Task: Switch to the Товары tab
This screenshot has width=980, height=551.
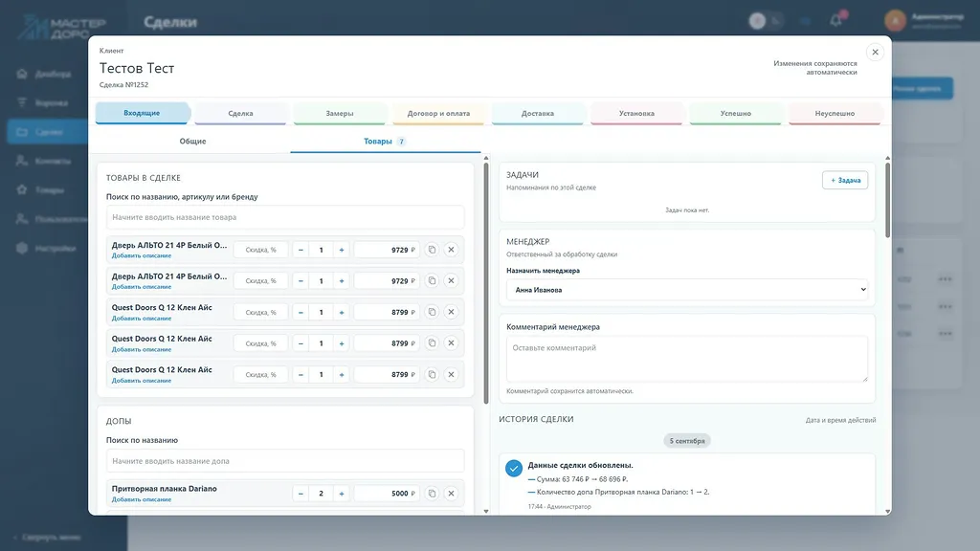Action: [x=385, y=142]
